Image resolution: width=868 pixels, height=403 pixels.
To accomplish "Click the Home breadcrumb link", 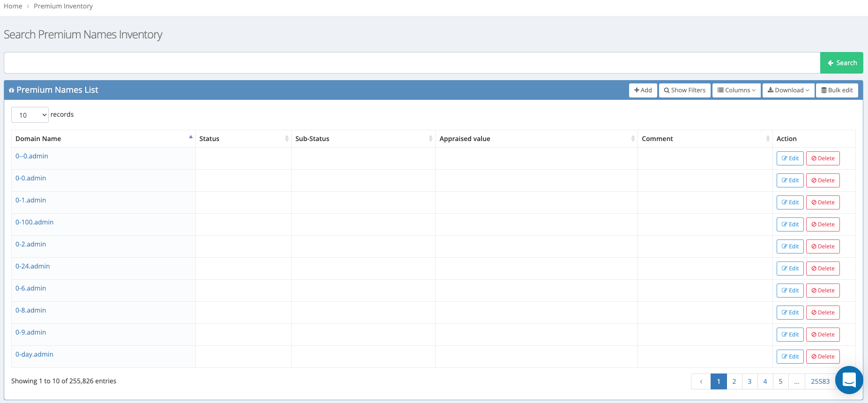I will [13, 6].
